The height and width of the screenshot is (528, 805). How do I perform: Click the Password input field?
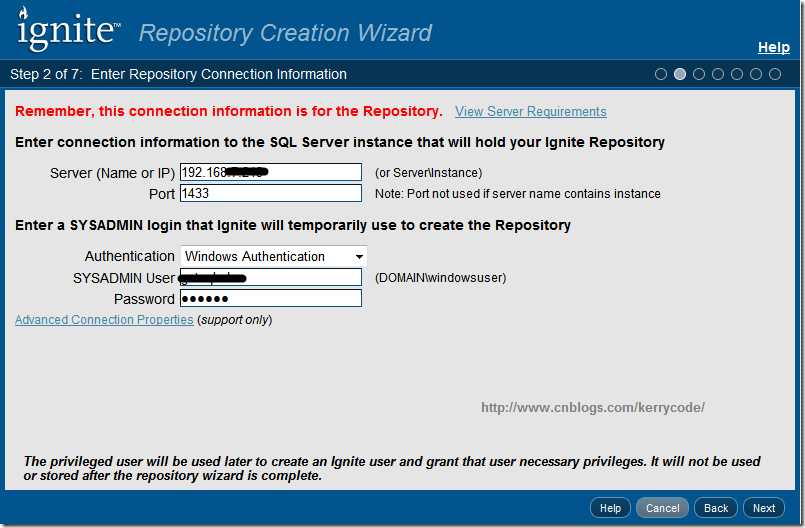271,298
